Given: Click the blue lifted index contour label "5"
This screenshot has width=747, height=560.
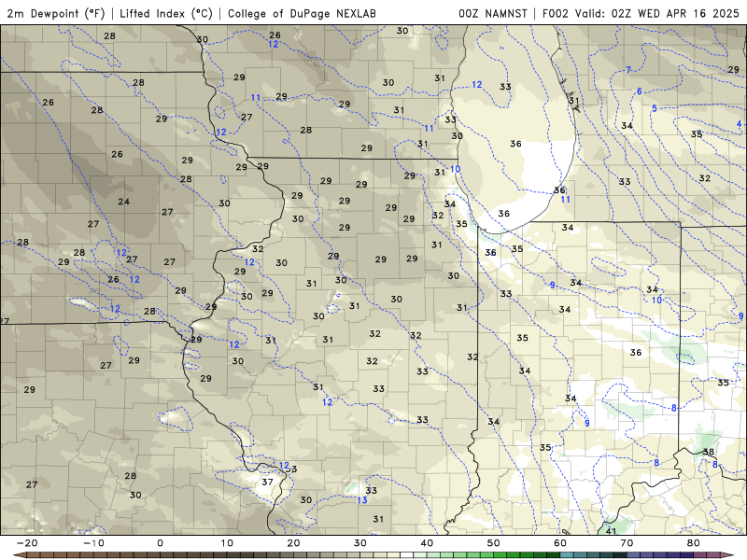Looking at the screenshot, I should [x=655, y=108].
